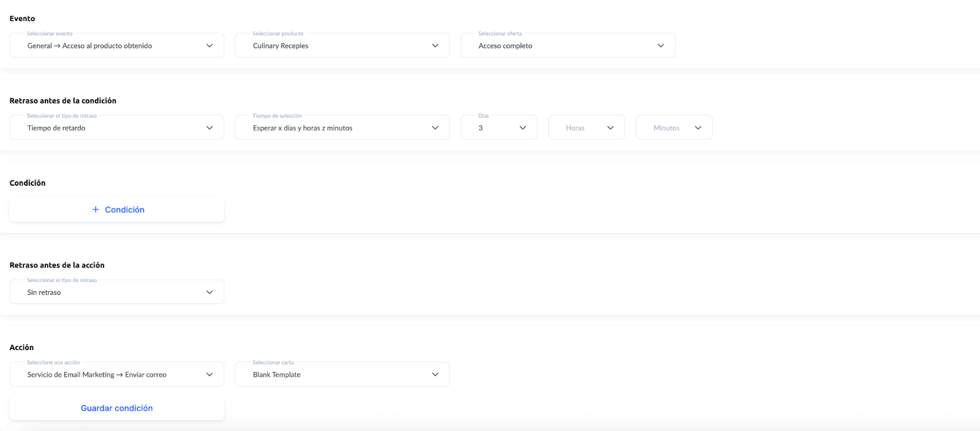Select the Horas placeholder text
This screenshot has height=431, width=980.
coord(575,128)
